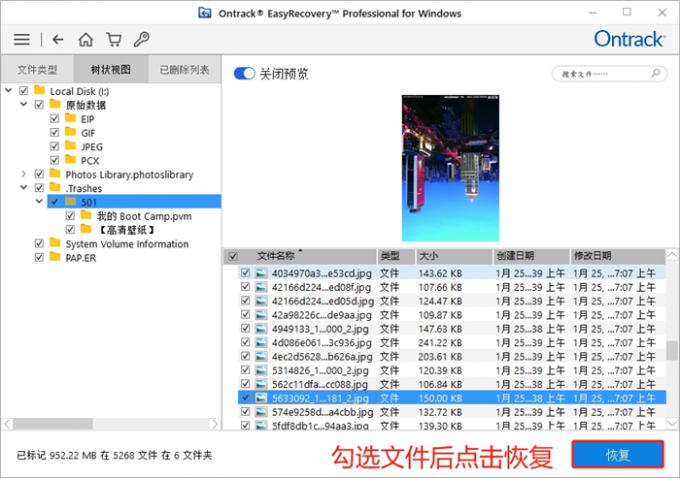Uncheck the select-all checkbox in file list header

point(233,256)
